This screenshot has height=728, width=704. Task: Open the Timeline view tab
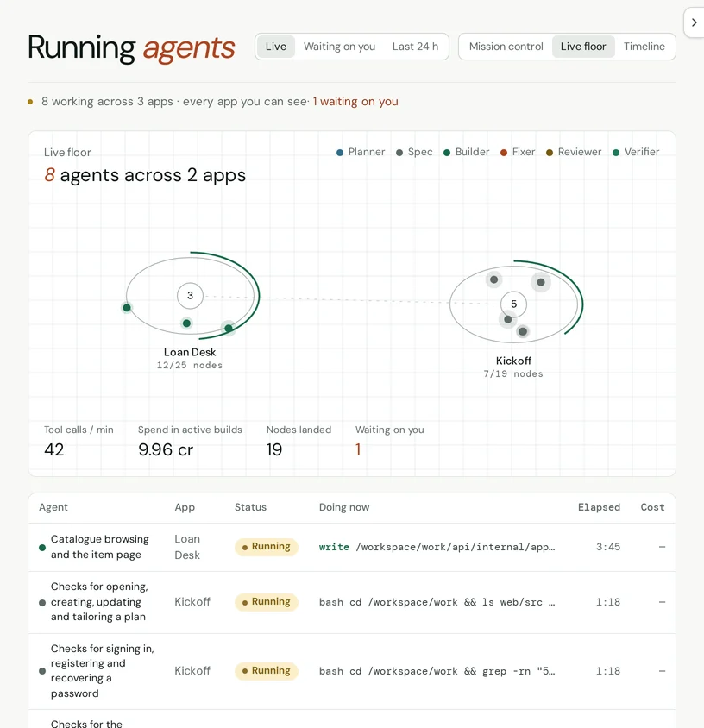tap(644, 47)
